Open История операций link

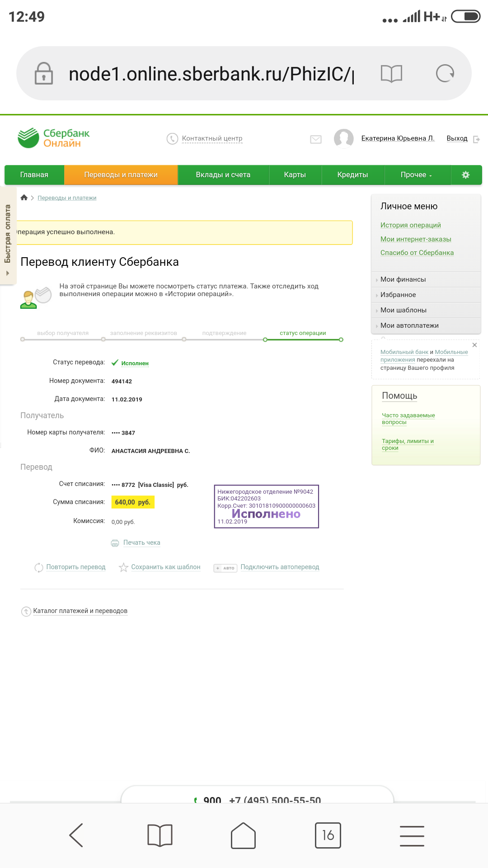(x=411, y=225)
